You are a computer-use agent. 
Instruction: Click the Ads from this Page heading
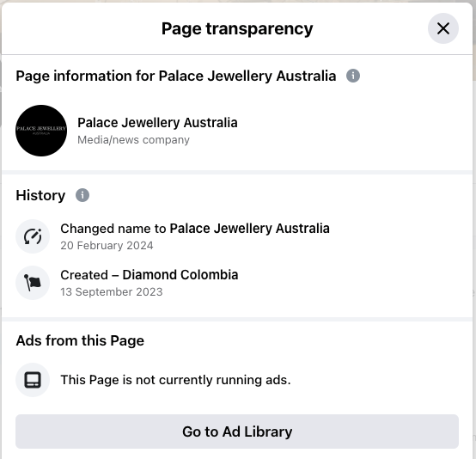pyautogui.click(x=80, y=340)
